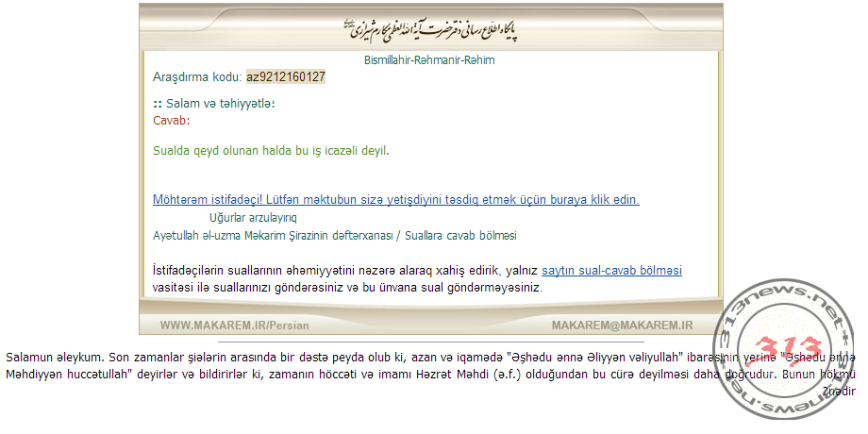Click the Persian calligraphy banner header
This screenshot has height=434, width=868.
[430, 29]
